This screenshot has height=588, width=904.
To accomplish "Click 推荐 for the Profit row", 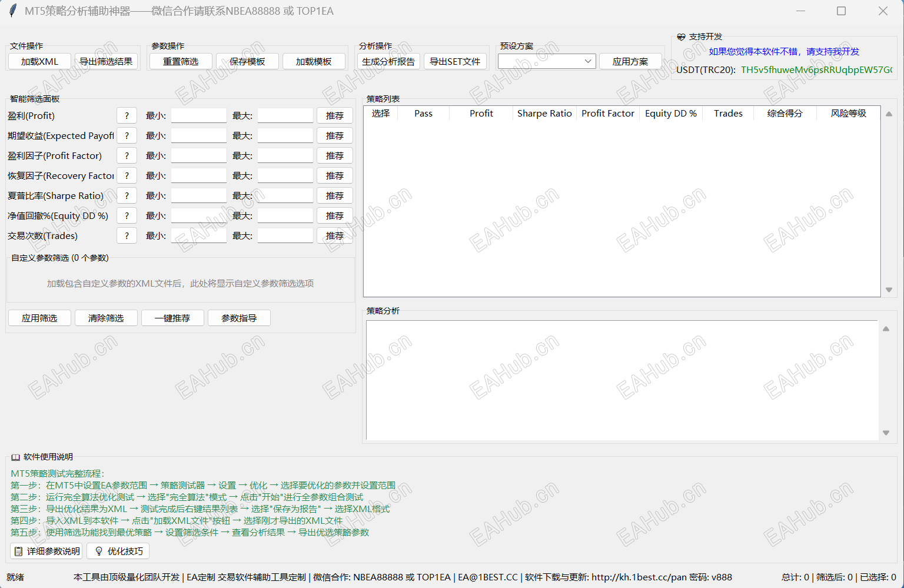I will click(335, 116).
